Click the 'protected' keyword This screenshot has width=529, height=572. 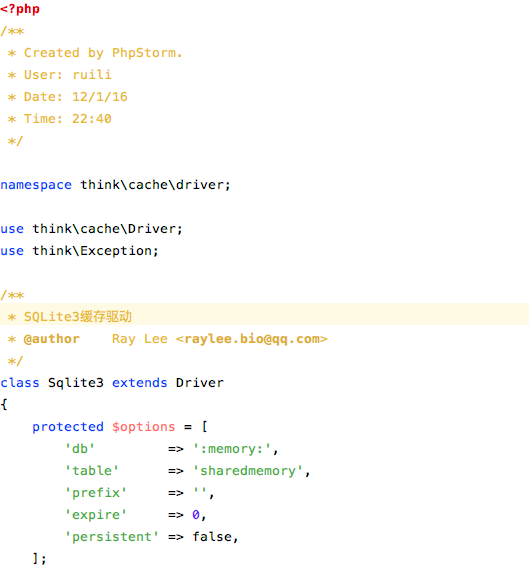pos(68,427)
